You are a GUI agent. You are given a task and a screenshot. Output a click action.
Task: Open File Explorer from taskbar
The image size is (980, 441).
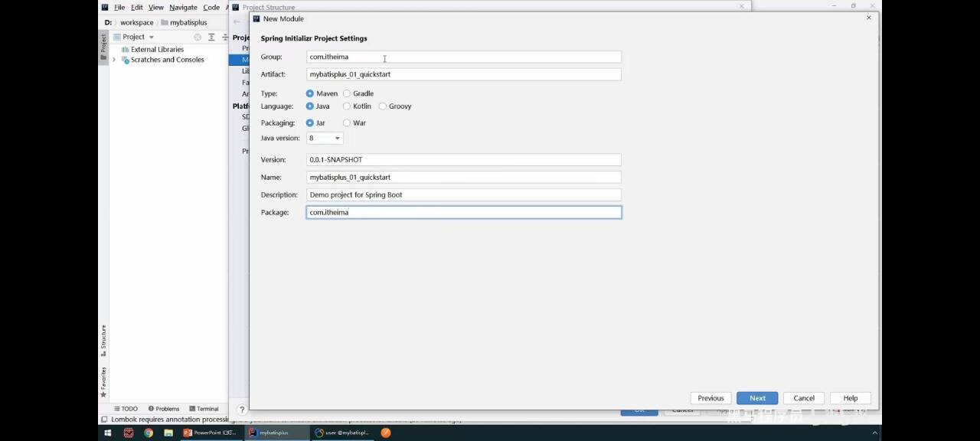168,433
